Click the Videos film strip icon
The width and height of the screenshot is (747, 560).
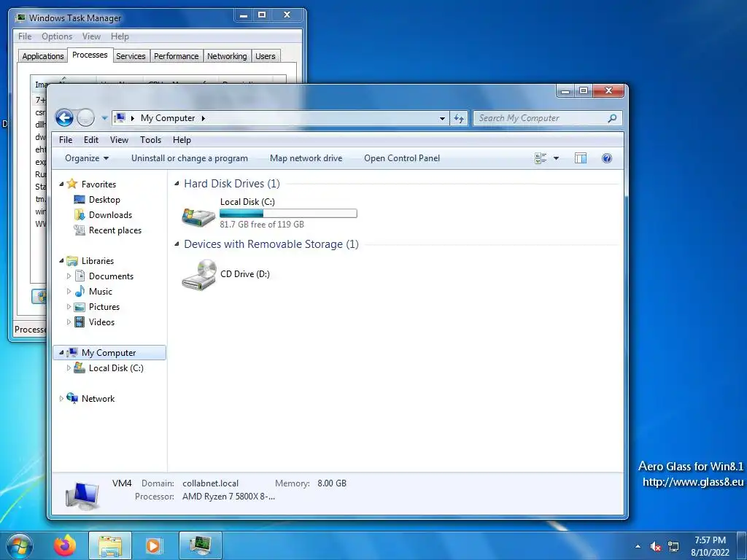click(80, 322)
